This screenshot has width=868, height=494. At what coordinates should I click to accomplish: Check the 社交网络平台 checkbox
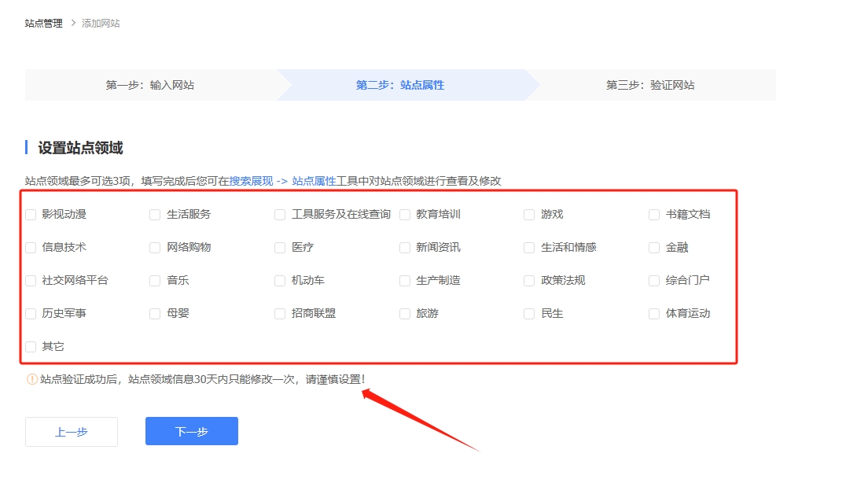[31, 281]
